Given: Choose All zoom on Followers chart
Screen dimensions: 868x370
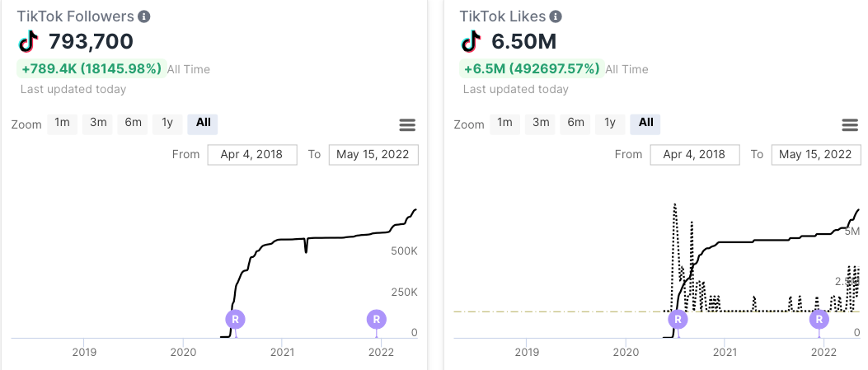Looking at the screenshot, I should coord(203,123).
